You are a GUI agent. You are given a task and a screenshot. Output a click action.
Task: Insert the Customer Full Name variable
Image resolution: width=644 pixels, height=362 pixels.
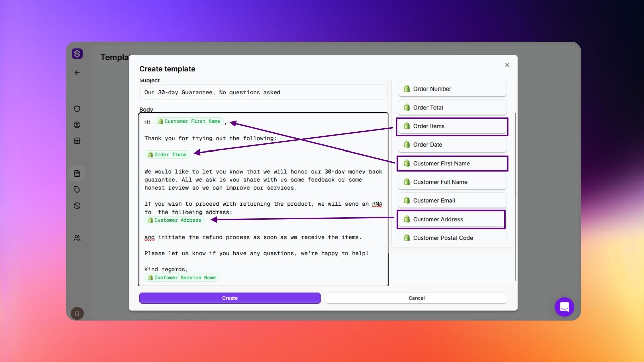452,182
